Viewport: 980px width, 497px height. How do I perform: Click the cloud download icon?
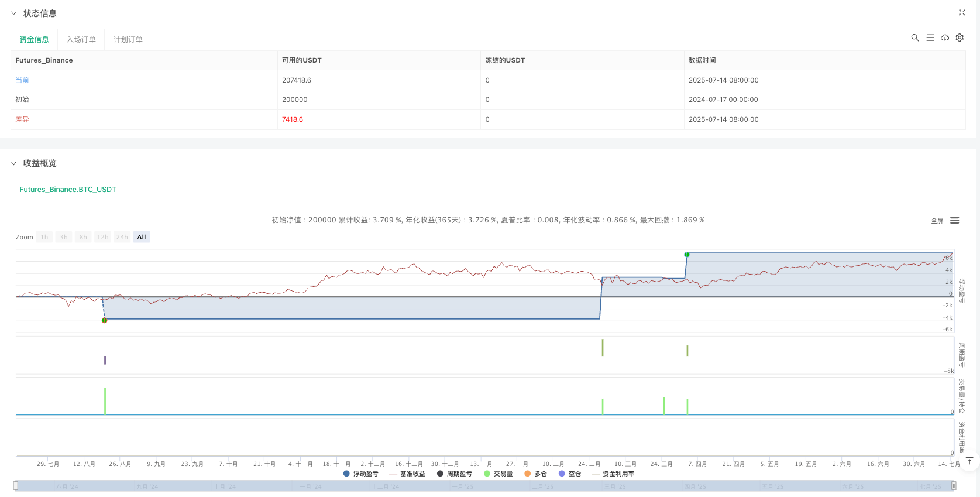(945, 37)
